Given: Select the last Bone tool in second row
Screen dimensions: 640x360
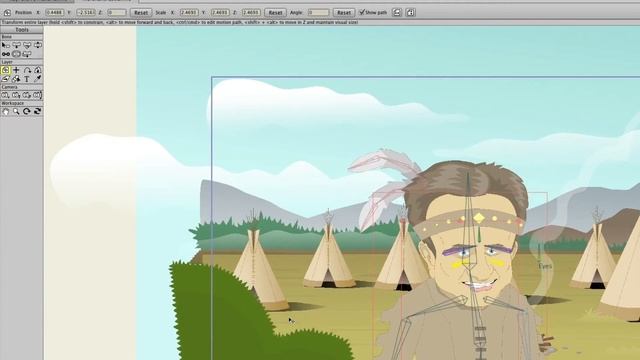Looking at the screenshot, I should coord(27,54).
